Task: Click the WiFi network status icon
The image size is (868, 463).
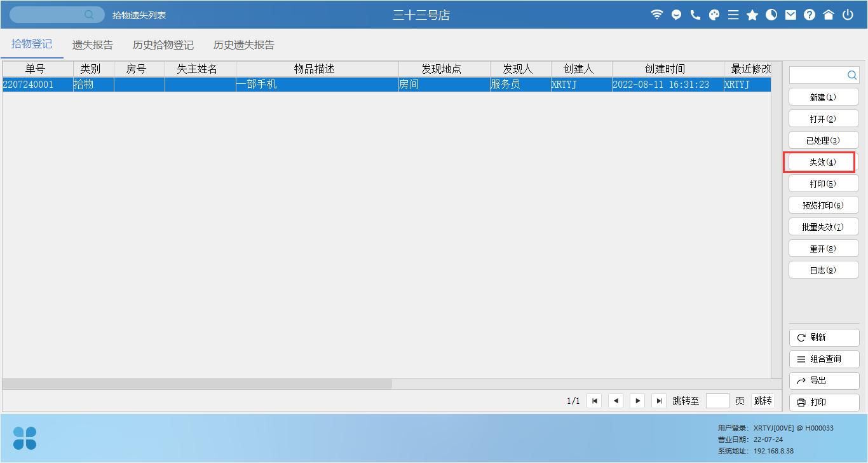Action: click(657, 15)
